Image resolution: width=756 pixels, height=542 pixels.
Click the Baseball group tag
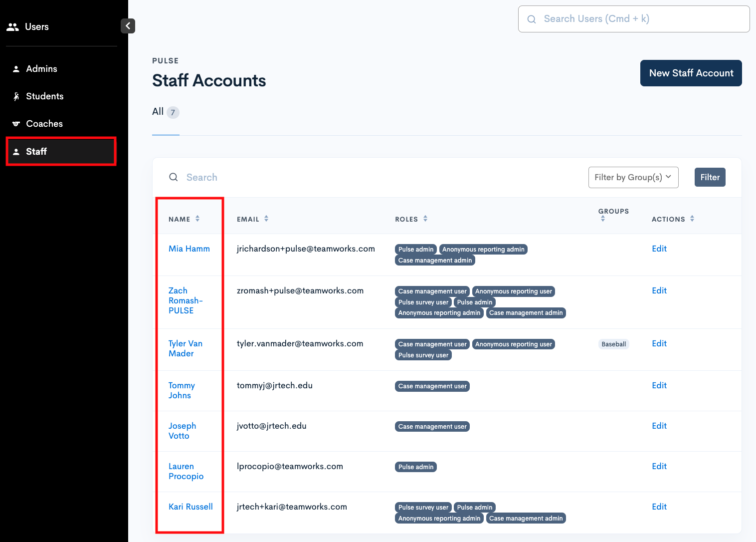tap(614, 344)
